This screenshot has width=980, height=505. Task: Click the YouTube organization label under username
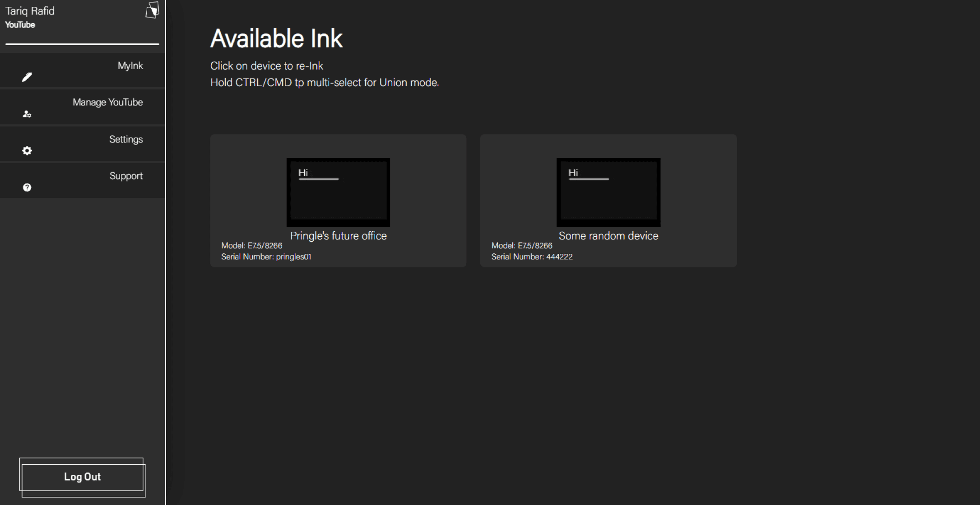click(x=20, y=25)
